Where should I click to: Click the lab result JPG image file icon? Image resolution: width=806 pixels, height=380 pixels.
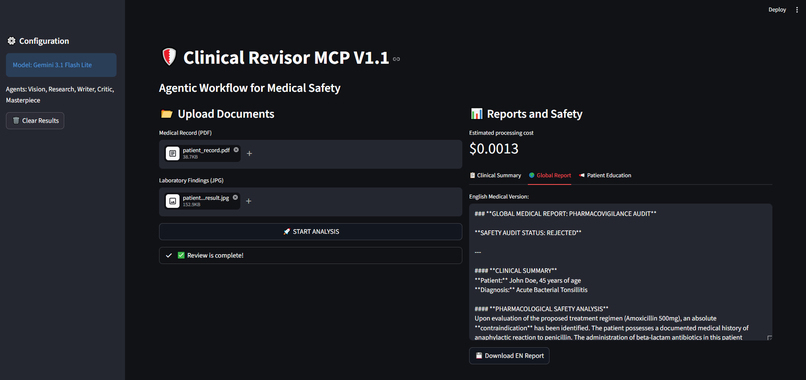173,201
